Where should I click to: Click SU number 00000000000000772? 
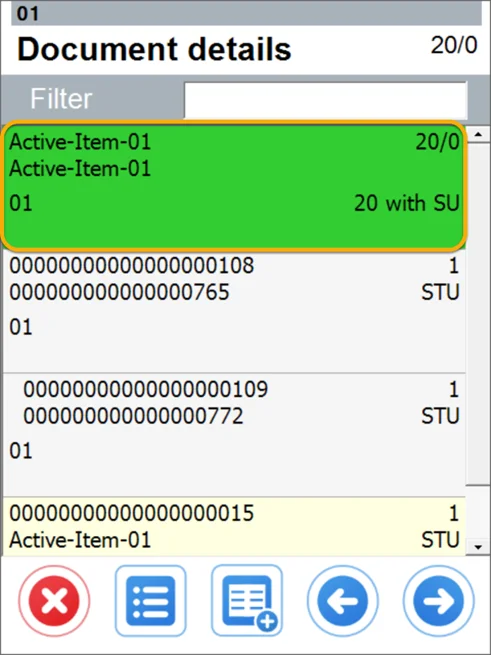133,416
